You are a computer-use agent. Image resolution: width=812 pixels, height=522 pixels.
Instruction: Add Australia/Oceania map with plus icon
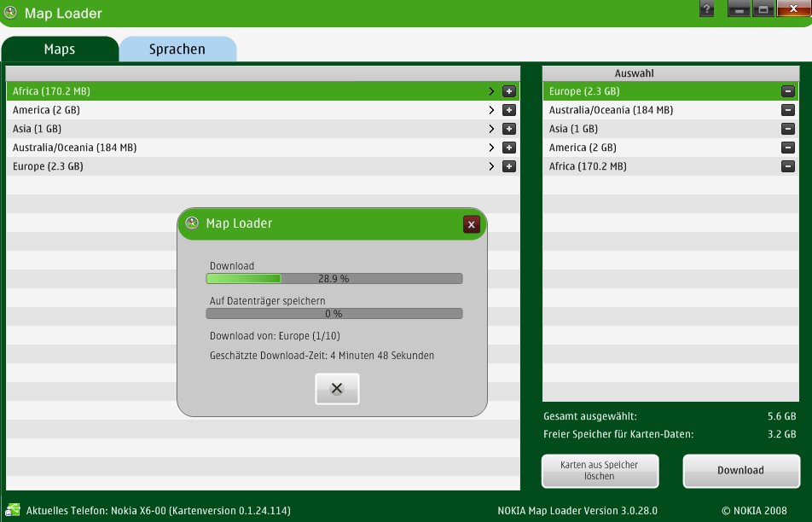[509, 148]
